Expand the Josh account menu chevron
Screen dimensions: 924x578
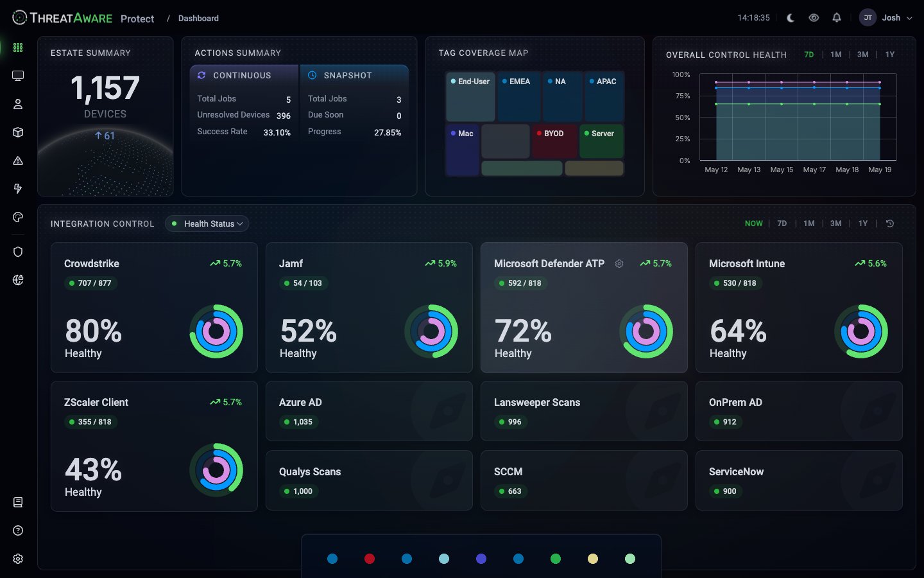click(909, 18)
